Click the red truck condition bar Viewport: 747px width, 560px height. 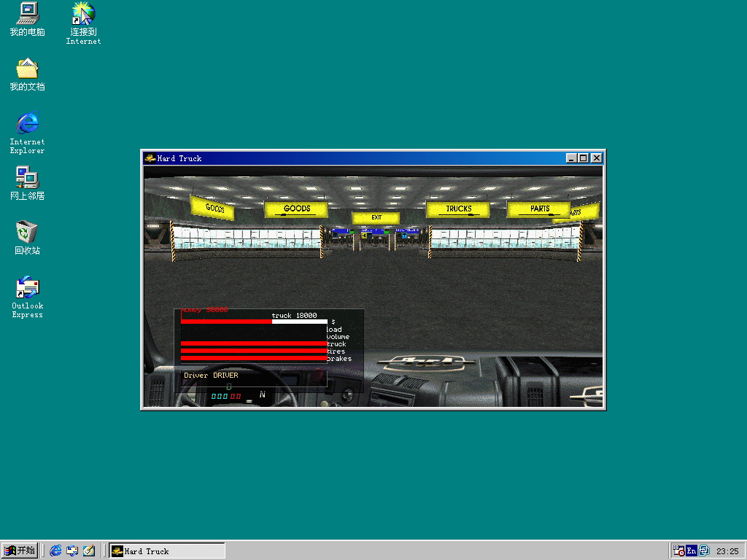click(253, 343)
